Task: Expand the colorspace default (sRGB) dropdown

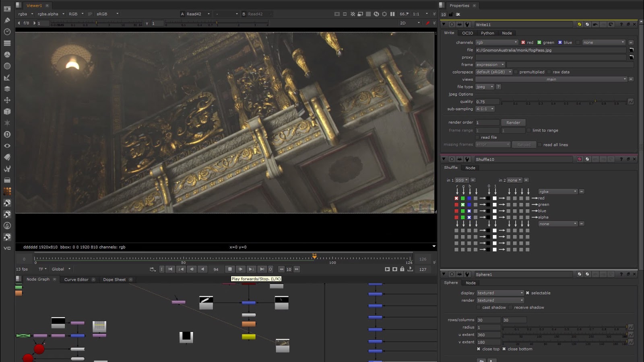Action: (x=493, y=72)
